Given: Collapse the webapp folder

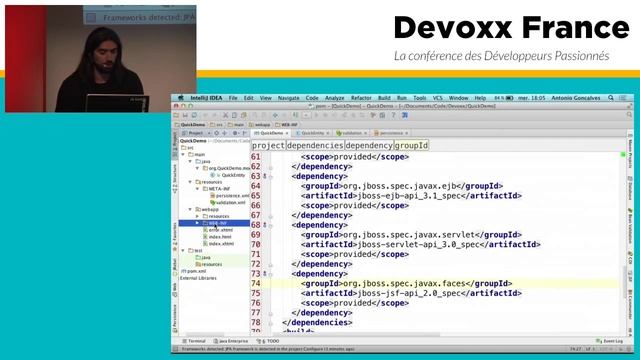Looking at the screenshot, I should [191, 209].
